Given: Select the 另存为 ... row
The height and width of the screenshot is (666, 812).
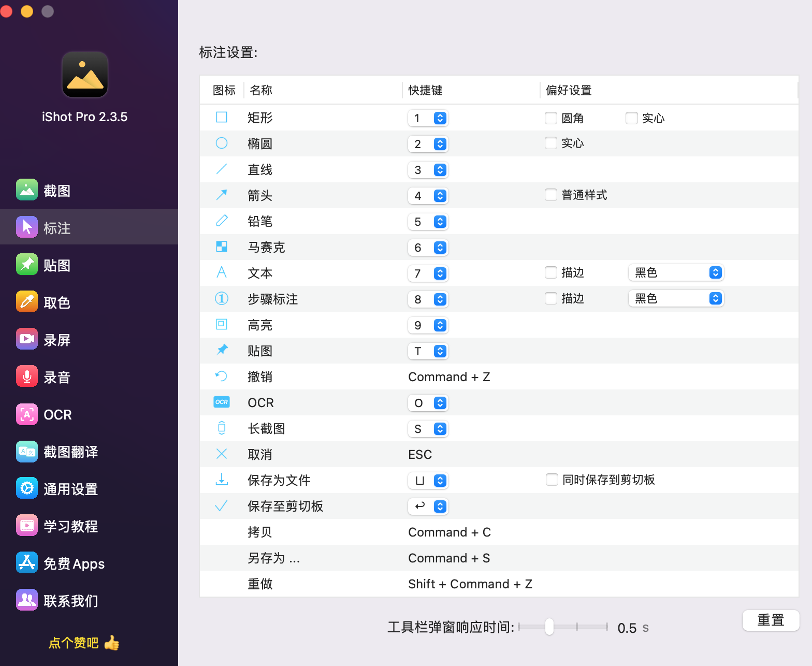Looking at the screenshot, I should tap(499, 558).
